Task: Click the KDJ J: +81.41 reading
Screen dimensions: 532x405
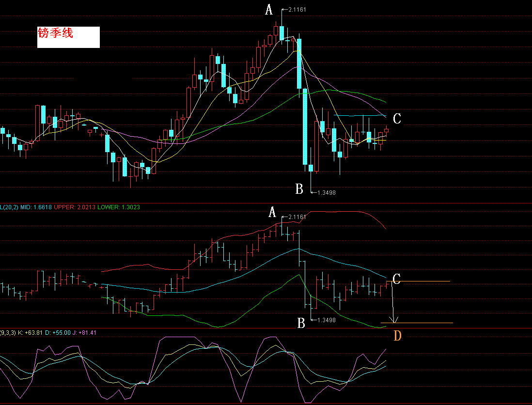Action: coord(84,333)
